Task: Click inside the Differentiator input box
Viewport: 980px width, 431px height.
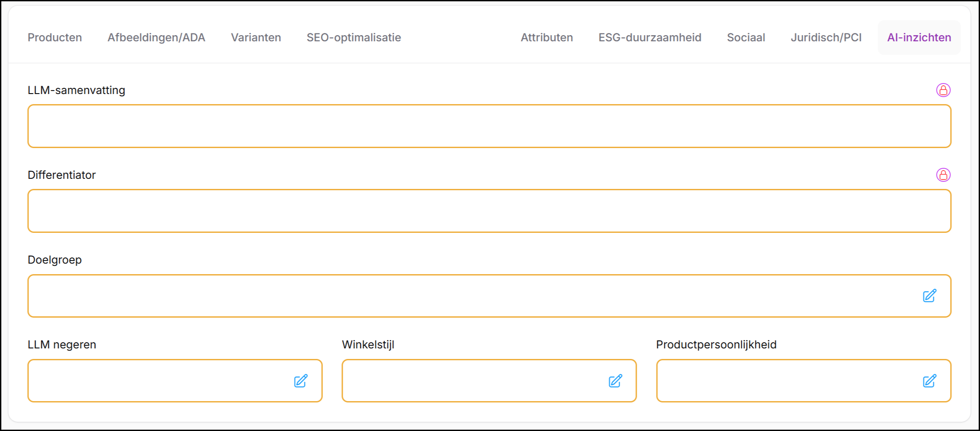Action: coord(483,211)
